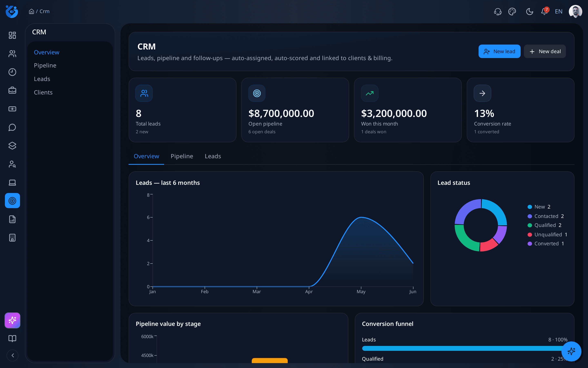This screenshot has height=368, width=588.
Task: Click the Leads funnel progress bar
Action: click(464, 348)
